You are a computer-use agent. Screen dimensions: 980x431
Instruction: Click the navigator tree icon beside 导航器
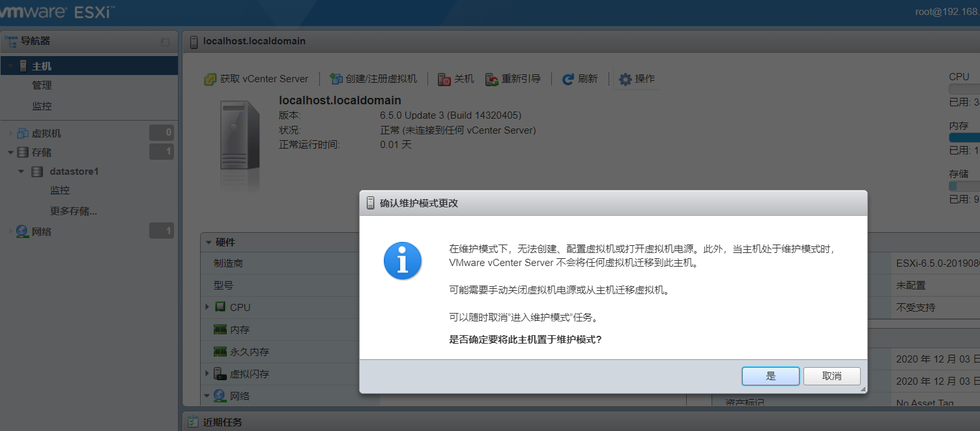tap(11, 41)
